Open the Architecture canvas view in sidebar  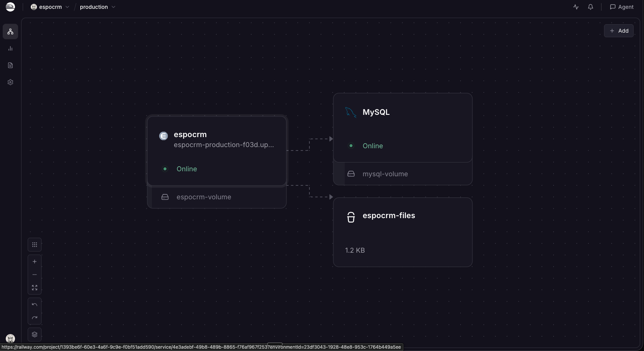[x=10, y=31]
